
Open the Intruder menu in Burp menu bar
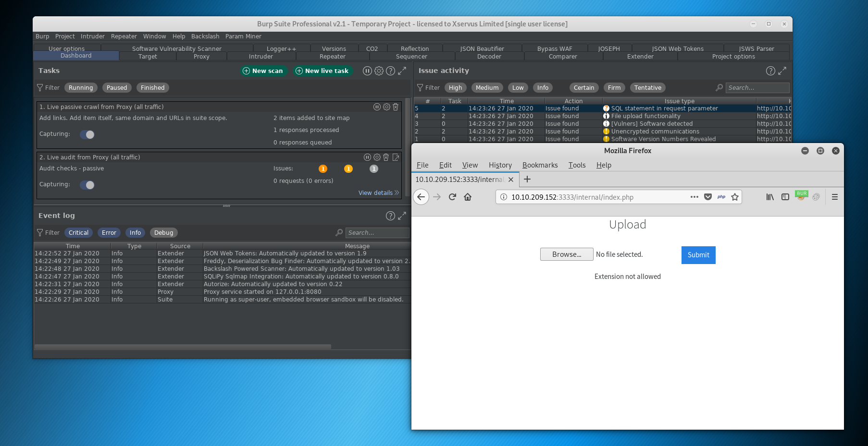(93, 36)
